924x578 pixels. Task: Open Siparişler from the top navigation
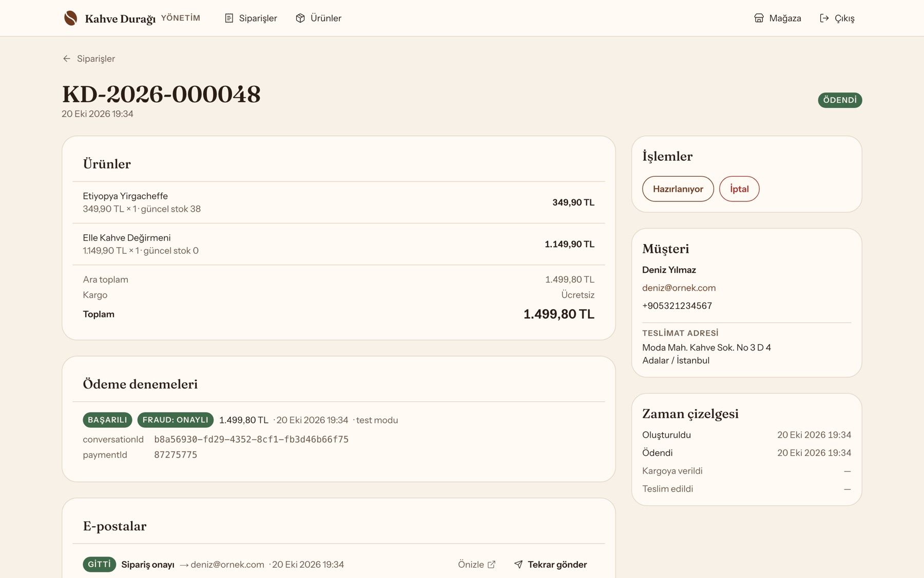tap(251, 18)
